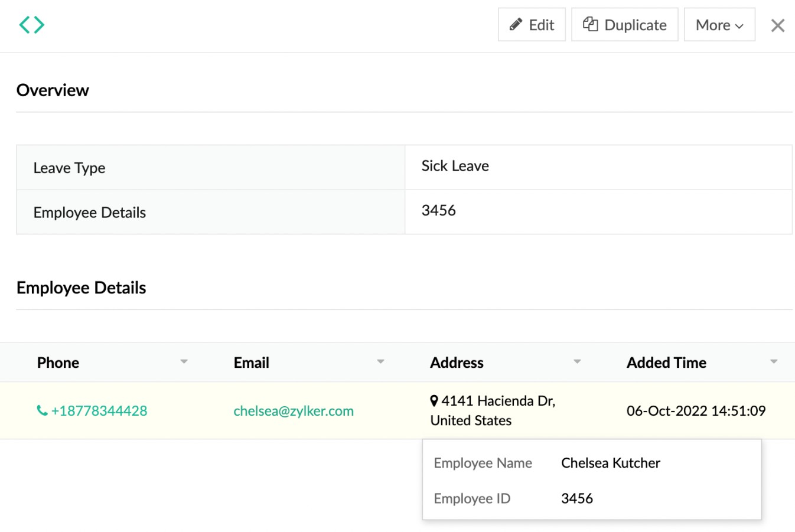The height and width of the screenshot is (532, 795).
Task: Open the Added Time column dropdown
Action: (774, 361)
